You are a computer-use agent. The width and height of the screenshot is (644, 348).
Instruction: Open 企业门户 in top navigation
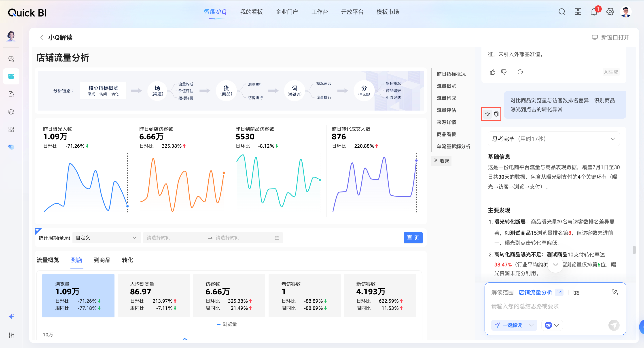[286, 12]
